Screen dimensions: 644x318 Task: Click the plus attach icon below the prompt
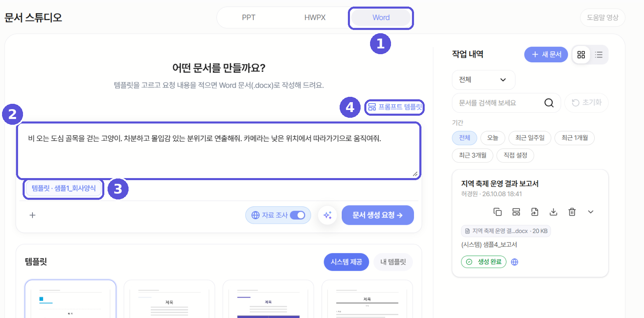[x=32, y=215]
